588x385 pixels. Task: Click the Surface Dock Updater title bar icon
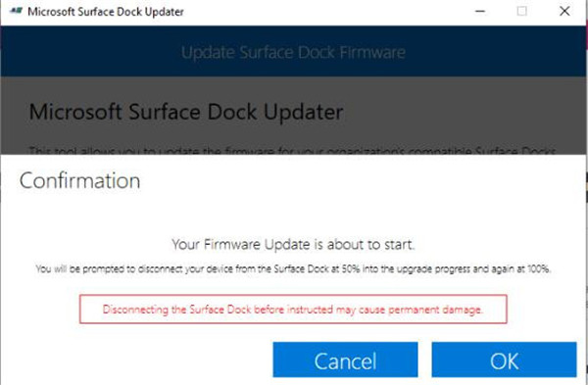tap(16, 11)
